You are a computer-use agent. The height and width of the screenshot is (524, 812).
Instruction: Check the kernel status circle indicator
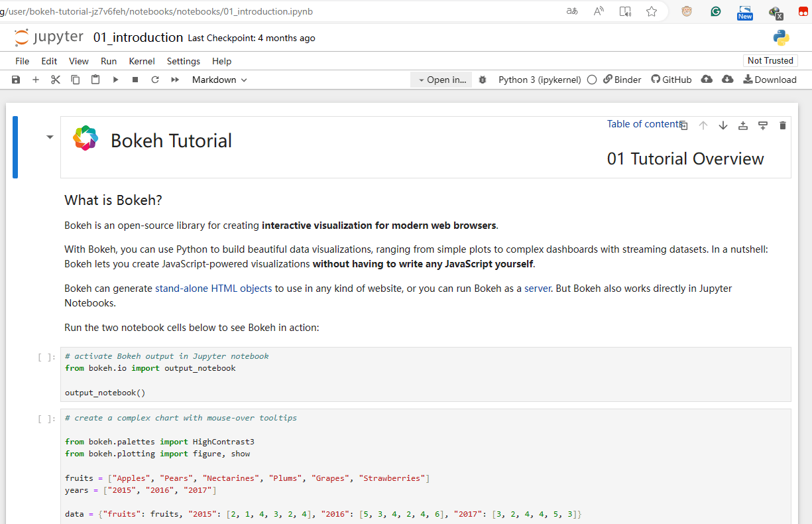click(591, 80)
